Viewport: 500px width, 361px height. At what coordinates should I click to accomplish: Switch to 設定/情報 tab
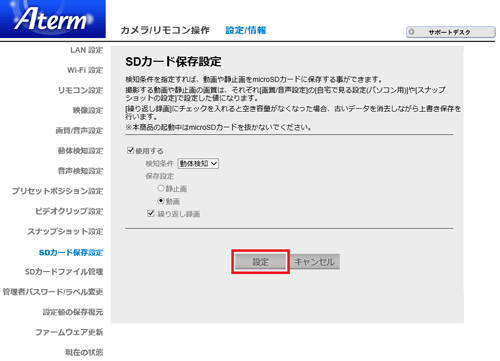coord(246,30)
